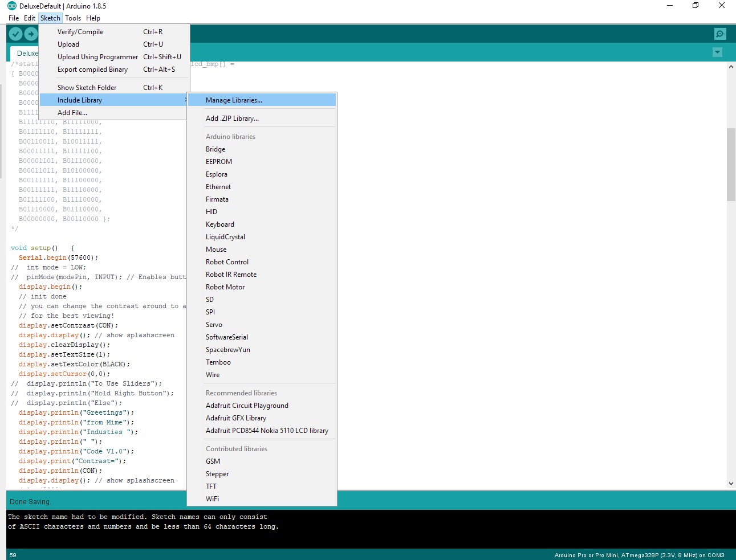Screen dimensions: 736x560
Task: Include the LiquidCrystal library
Action: point(225,237)
